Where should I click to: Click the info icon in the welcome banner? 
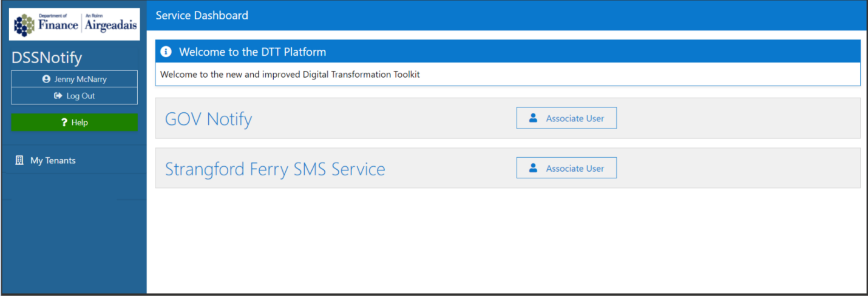[166, 52]
